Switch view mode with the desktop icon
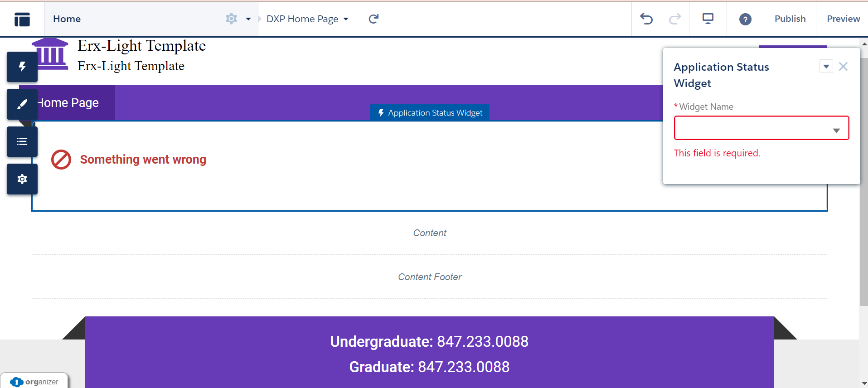 click(x=708, y=19)
